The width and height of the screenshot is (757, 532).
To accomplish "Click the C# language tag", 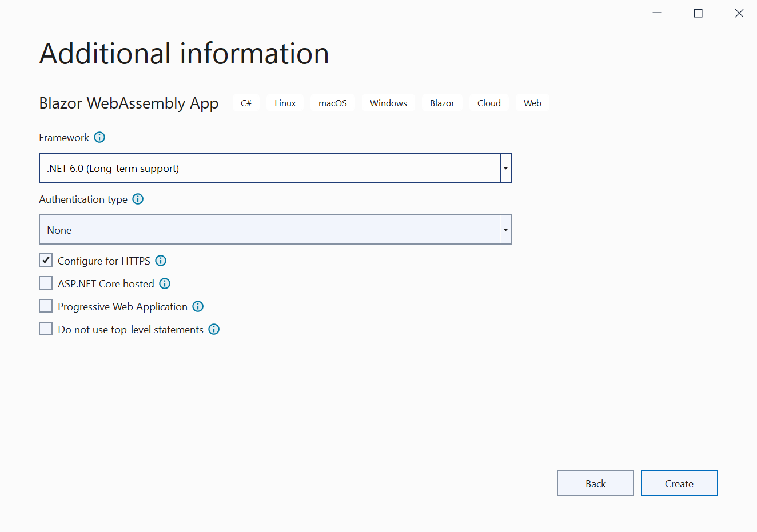I will [246, 103].
